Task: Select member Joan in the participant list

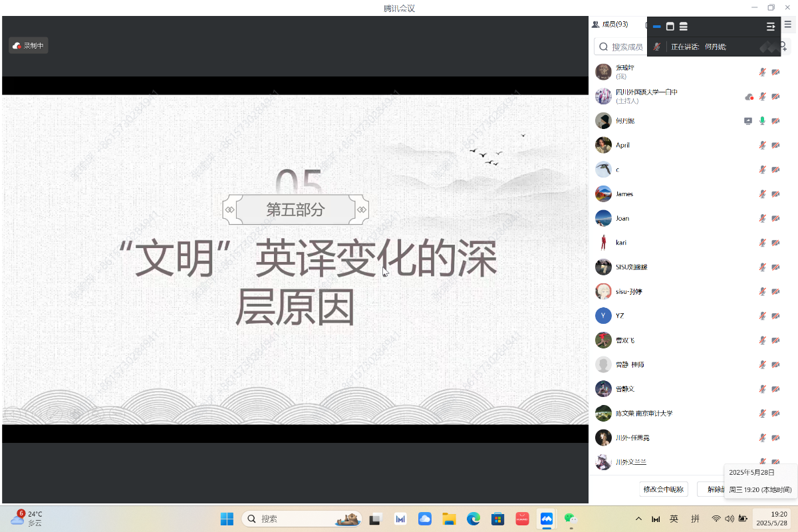Action: click(622, 218)
